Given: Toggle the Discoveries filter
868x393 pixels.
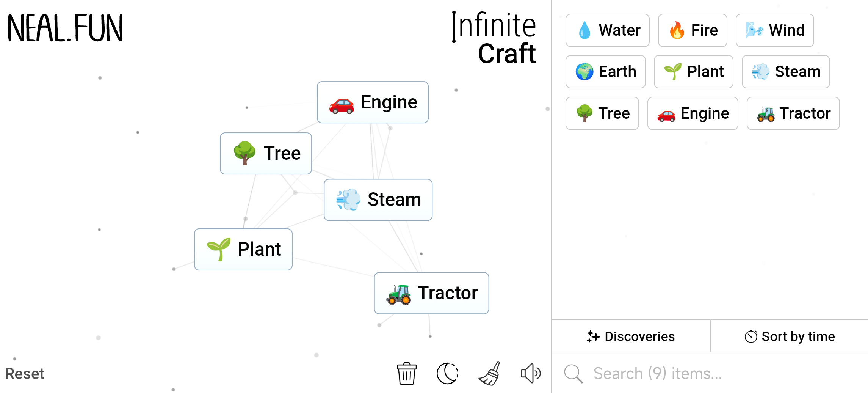Looking at the screenshot, I should pos(631,336).
